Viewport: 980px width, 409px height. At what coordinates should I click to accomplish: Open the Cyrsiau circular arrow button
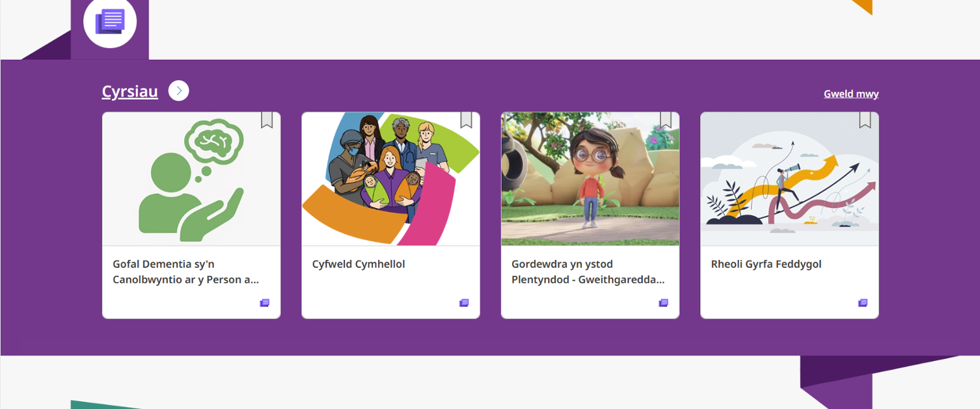179,91
